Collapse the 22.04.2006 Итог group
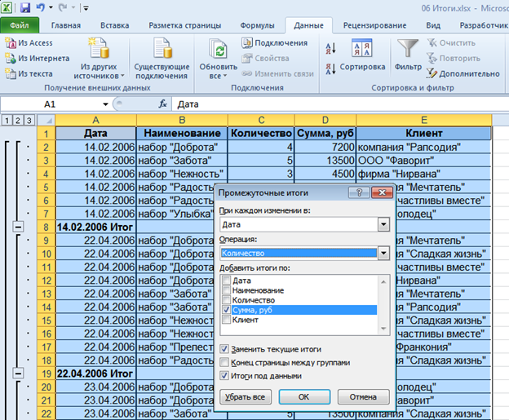This screenshot has height=420, width=509. click(18, 374)
